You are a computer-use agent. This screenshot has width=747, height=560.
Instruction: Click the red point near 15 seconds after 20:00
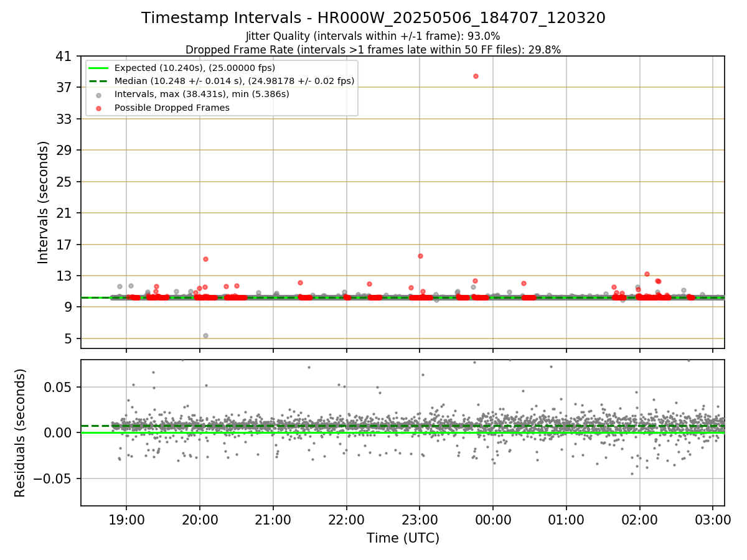click(x=205, y=259)
